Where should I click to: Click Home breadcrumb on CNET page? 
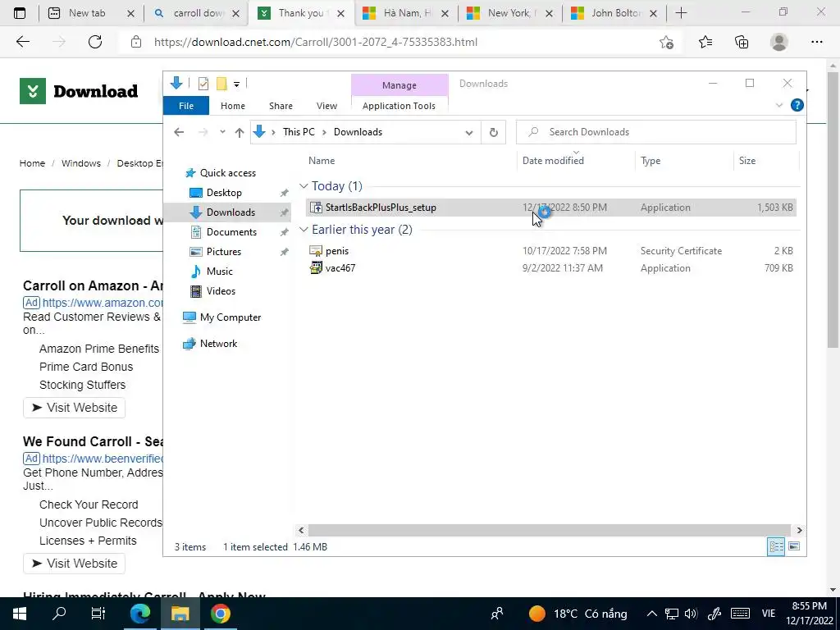point(32,163)
